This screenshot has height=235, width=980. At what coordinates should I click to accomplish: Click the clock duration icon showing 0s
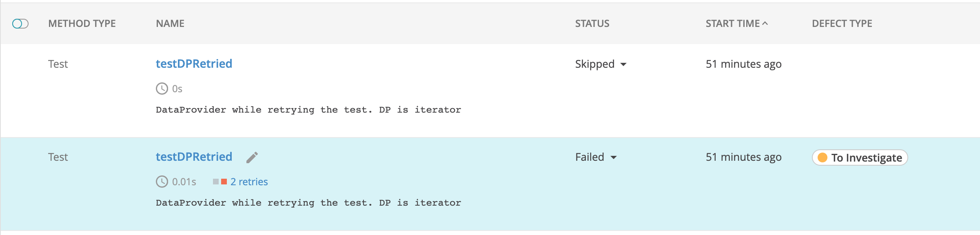[162, 88]
